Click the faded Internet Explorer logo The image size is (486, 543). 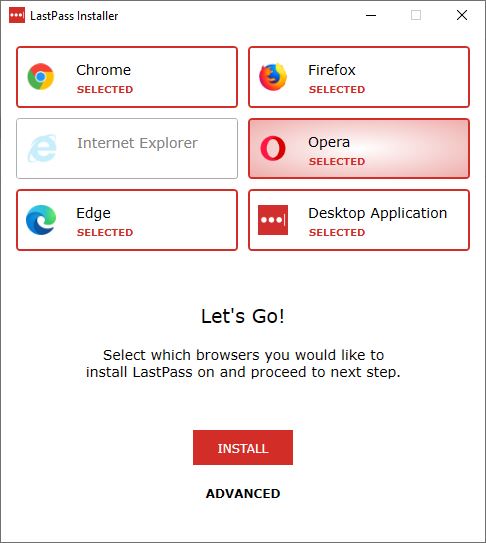click(42, 148)
